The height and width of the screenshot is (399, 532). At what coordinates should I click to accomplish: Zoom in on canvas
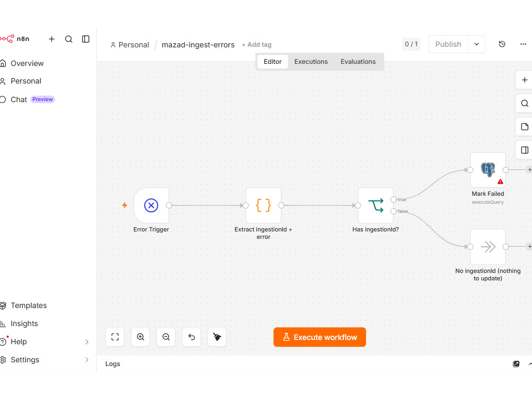pos(140,337)
